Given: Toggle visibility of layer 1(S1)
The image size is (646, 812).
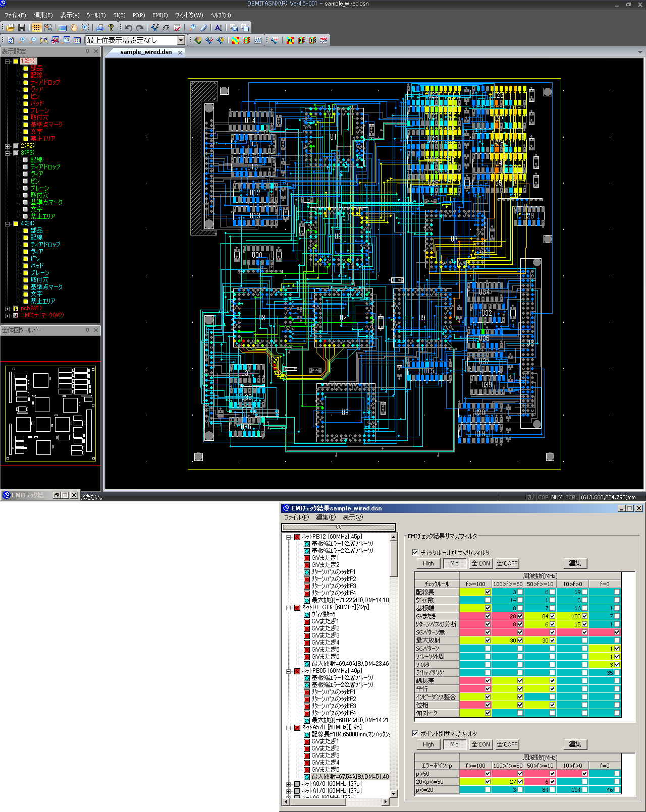Looking at the screenshot, I should 16,61.
